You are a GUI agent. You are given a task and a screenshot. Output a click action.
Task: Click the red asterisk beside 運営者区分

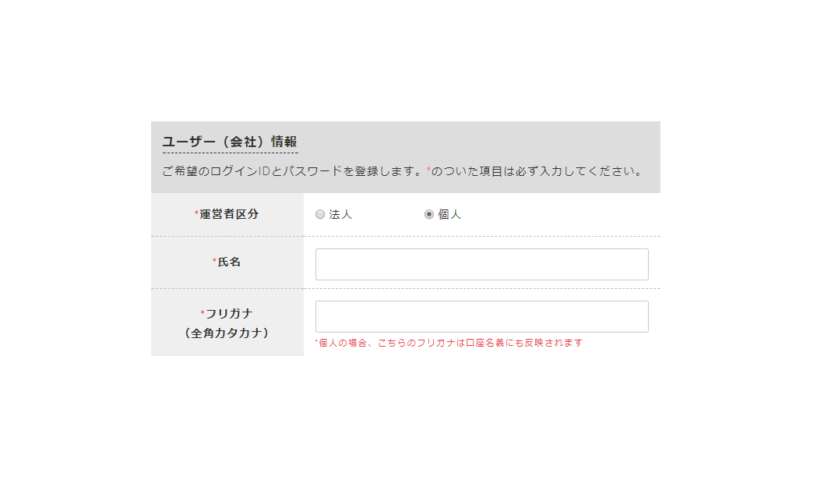[x=196, y=214]
